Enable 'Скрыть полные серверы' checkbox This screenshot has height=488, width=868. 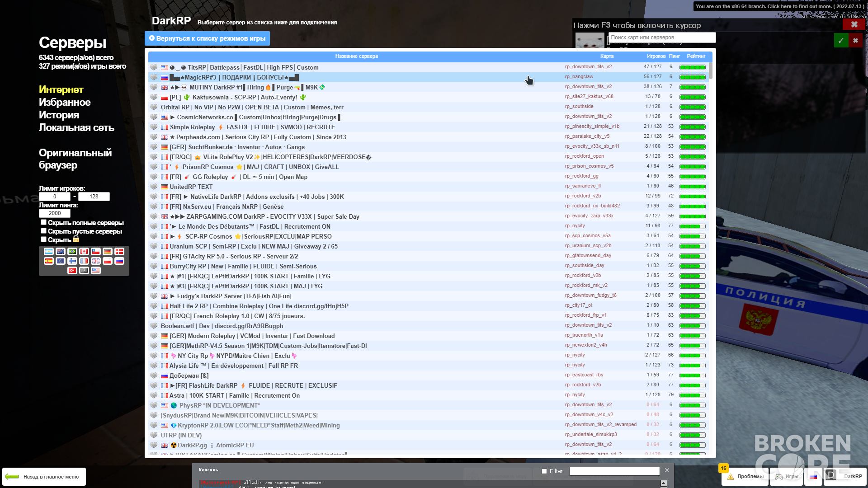43,222
